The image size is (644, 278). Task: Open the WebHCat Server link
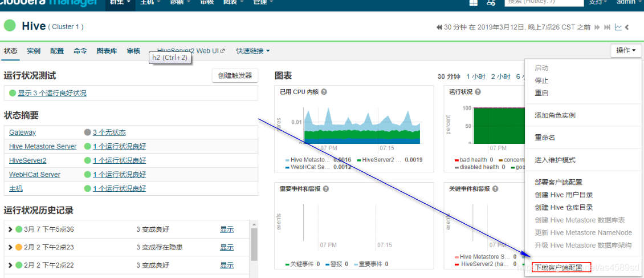pyautogui.click(x=35, y=174)
